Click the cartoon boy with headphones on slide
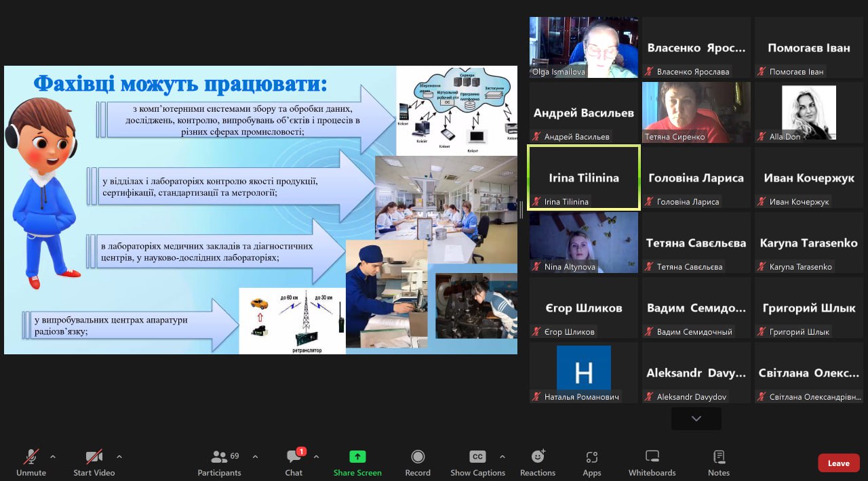The width and height of the screenshot is (868, 481). pos(43,194)
